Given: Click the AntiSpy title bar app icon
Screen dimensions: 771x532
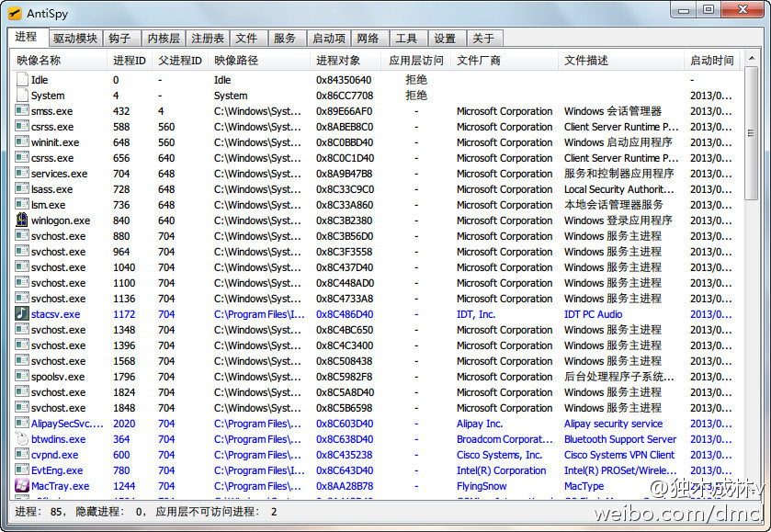Looking at the screenshot, I should pyautogui.click(x=16, y=13).
